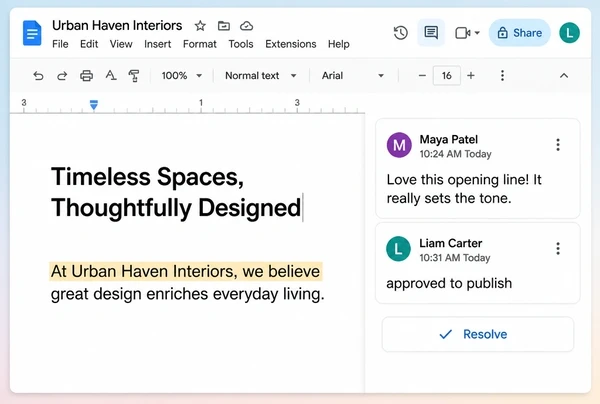Click the document title Urban Haven Interiors
Screen dimensions: 600x404
117,26
